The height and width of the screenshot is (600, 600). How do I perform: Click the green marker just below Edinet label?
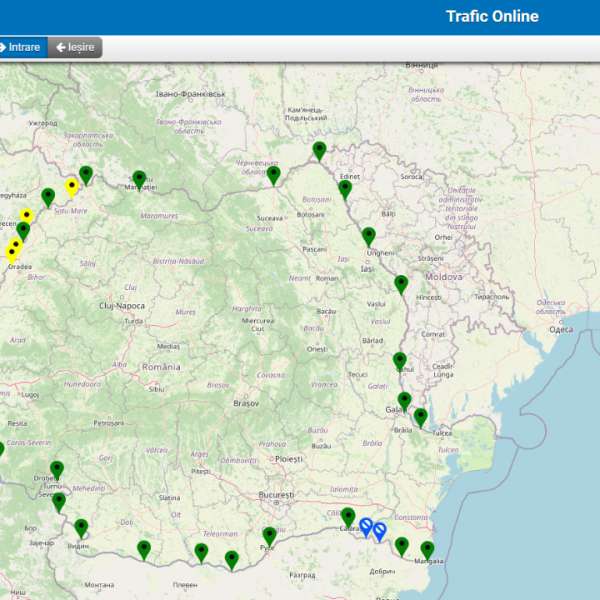coord(345,190)
